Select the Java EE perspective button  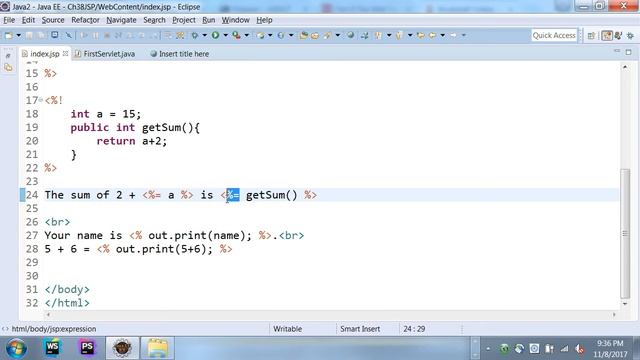(607, 36)
